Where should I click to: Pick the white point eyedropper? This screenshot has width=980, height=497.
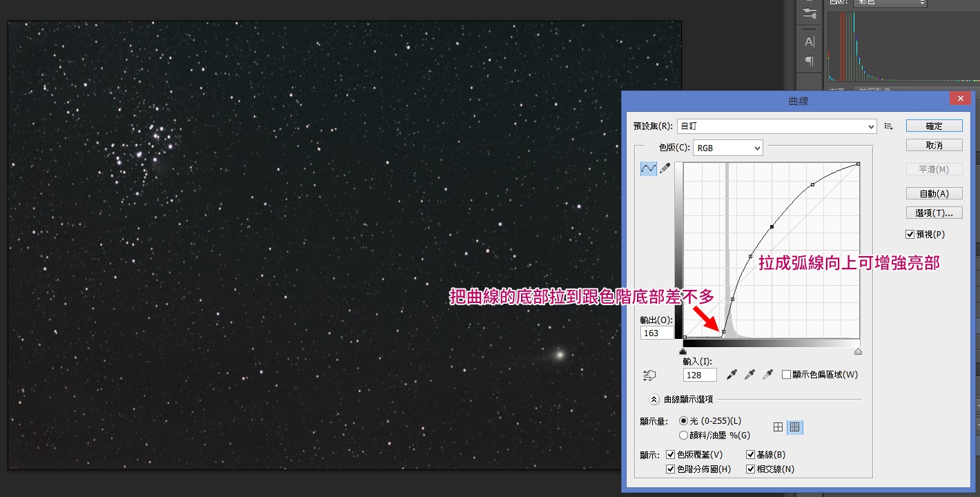point(767,374)
